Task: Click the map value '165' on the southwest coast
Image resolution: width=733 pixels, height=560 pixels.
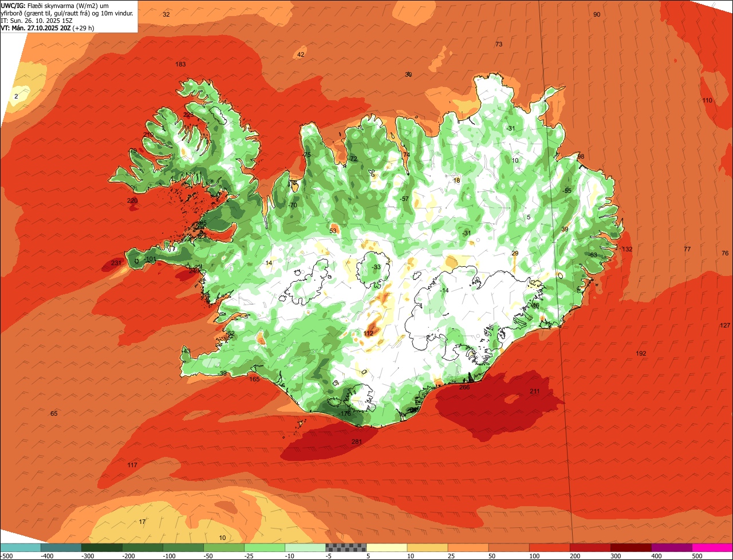Action: (x=254, y=379)
